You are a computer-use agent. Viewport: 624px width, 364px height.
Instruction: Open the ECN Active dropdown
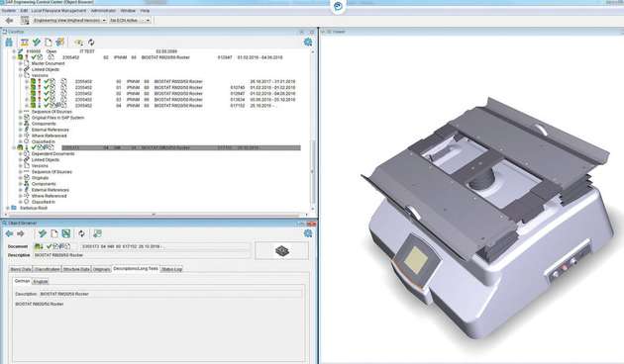[130, 20]
